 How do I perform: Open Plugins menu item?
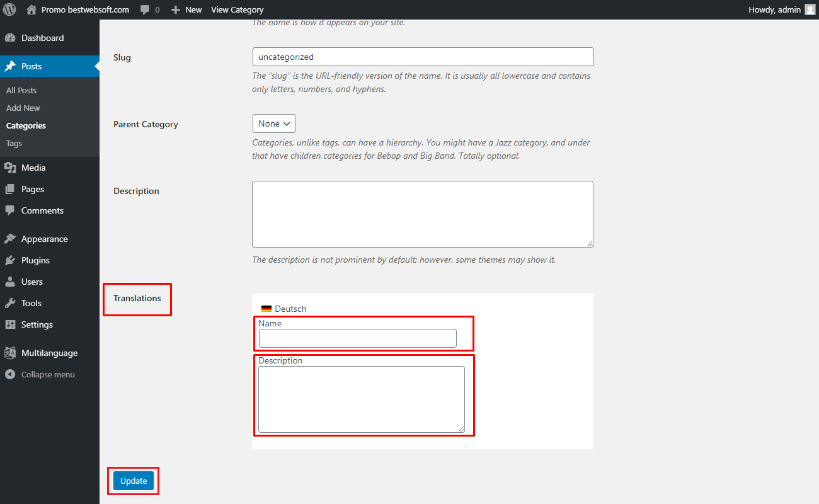click(50, 260)
